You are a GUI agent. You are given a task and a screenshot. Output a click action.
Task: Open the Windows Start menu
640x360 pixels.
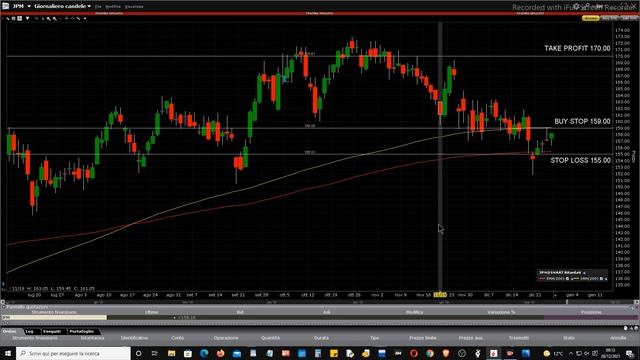[8, 353]
